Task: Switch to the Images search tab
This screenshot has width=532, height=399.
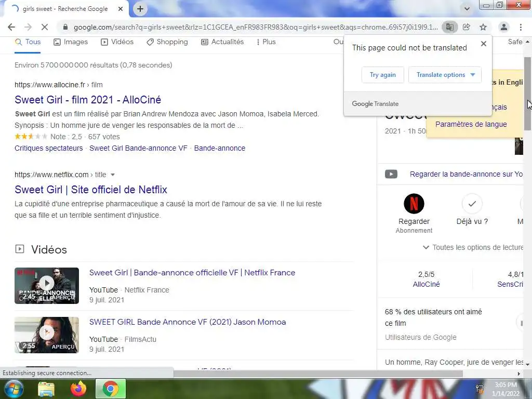Action: [71, 42]
